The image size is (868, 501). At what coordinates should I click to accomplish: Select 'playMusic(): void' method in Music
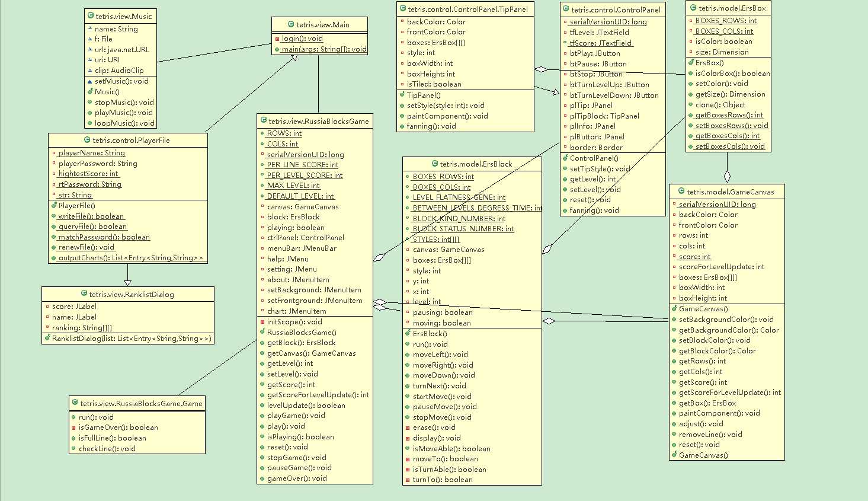(x=124, y=113)
